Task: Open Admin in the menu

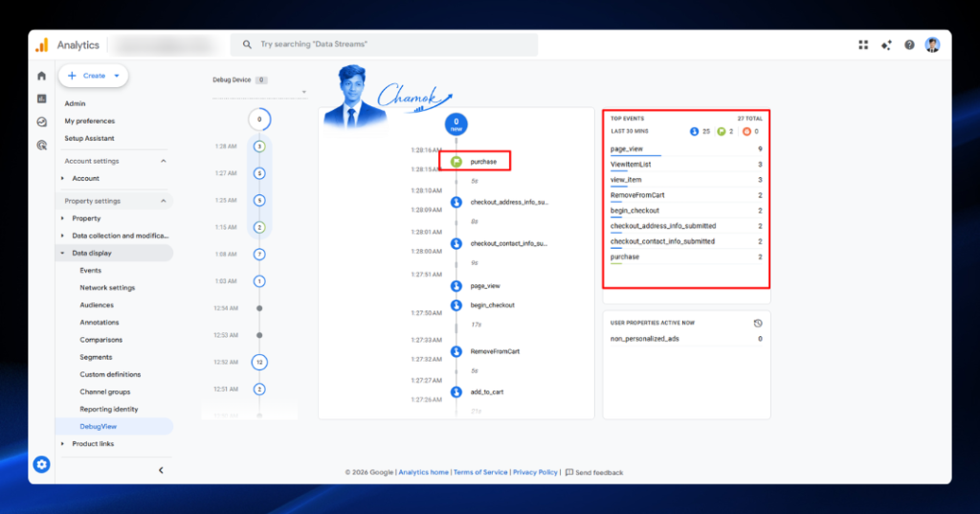Action: [75, 103]
